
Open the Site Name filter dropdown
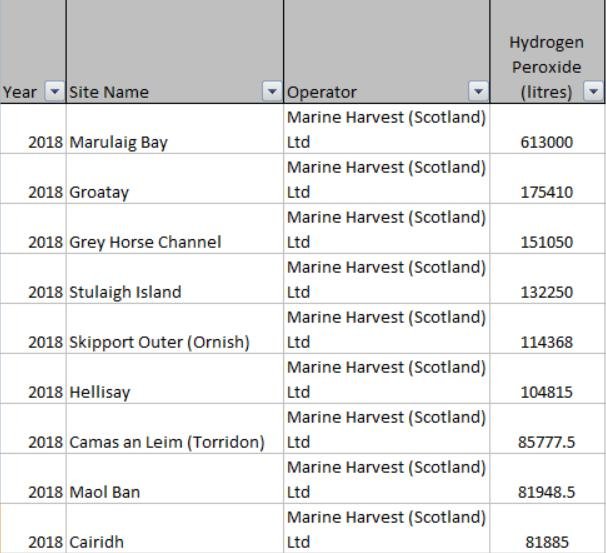(x=271, y=92)
